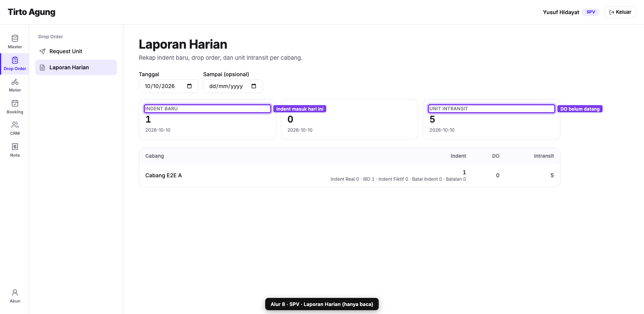Open the Booking calendar icon
This screenshot has width=644, height=314.
(15, 103)
